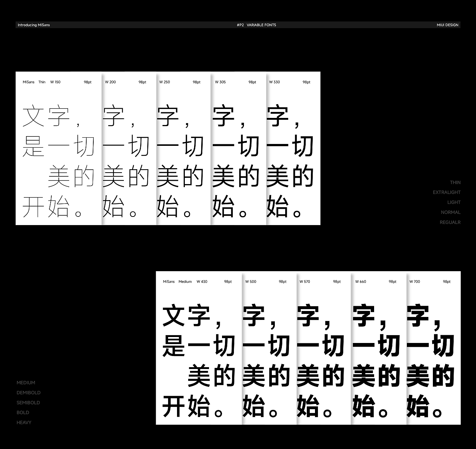The height and width of the screenshot is (449, 476).
Task: Click the 'Introducing MiSans' header text
Action: pos(34,25)
